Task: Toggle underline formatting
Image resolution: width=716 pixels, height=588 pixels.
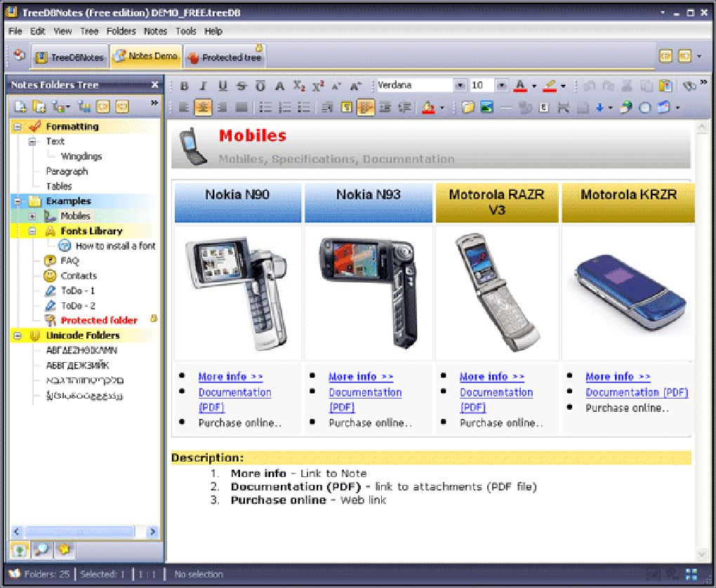Action: pyautogui.click(x=223, y=86)
